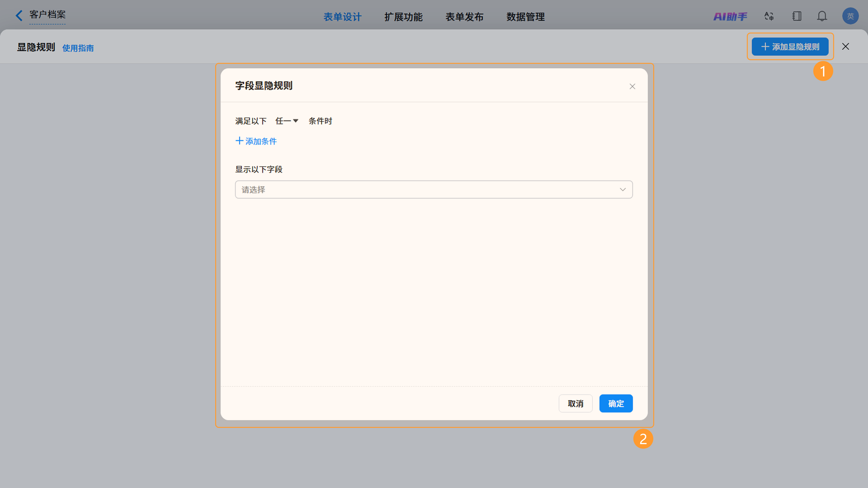868x488 pixels.
Task: Launch the AI助手 assistant
Action: (x=730, y=17)
